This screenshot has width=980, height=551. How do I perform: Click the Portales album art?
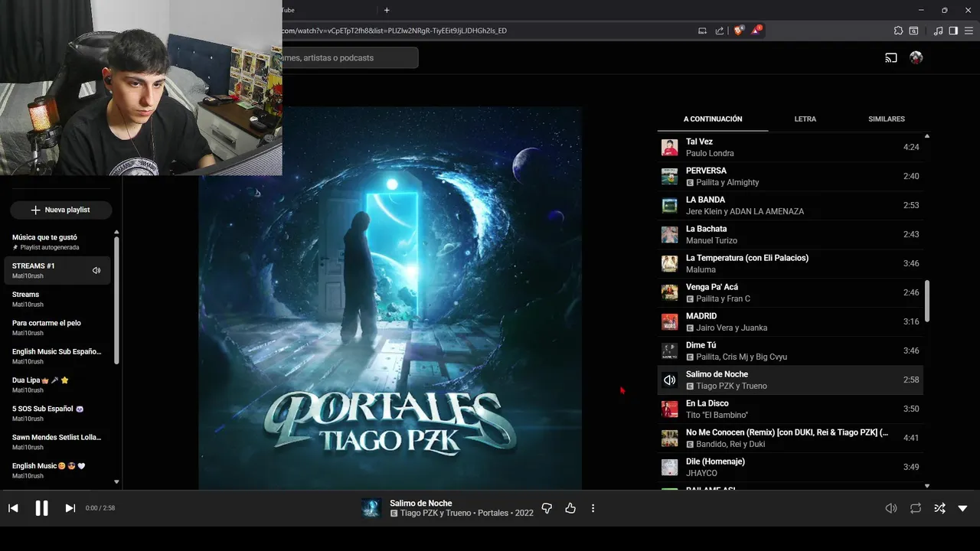(390, 298)
